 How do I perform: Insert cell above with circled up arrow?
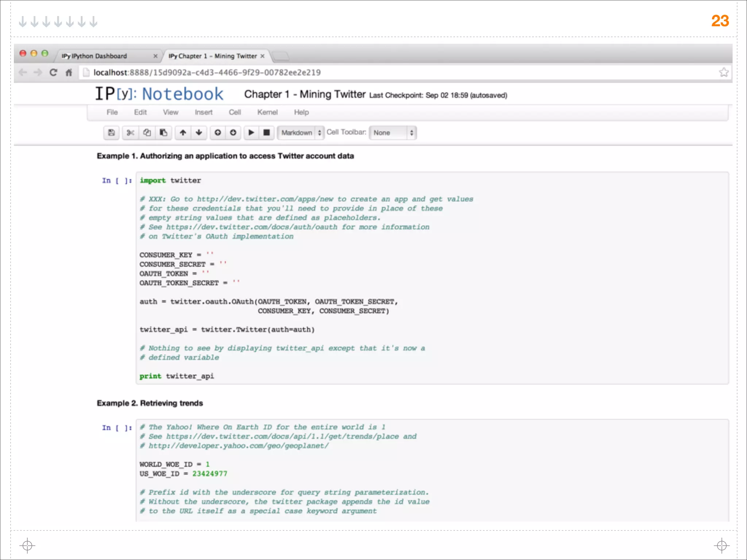[218, 133]
